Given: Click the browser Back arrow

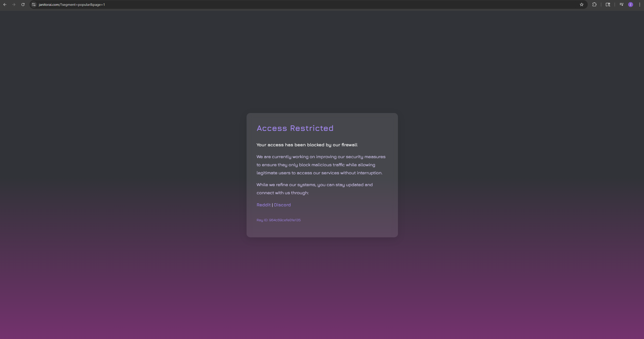Looking at the screenshot, I should [x=5, y=5].
